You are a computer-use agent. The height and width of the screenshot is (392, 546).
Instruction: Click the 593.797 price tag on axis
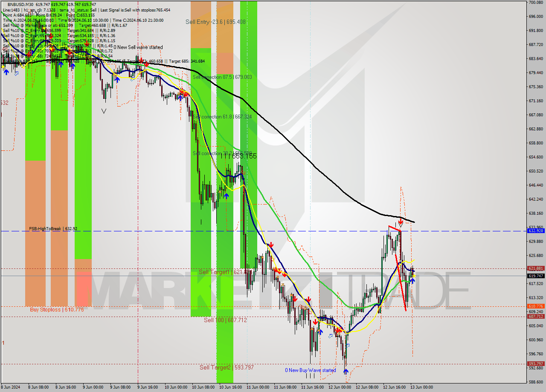536,363
